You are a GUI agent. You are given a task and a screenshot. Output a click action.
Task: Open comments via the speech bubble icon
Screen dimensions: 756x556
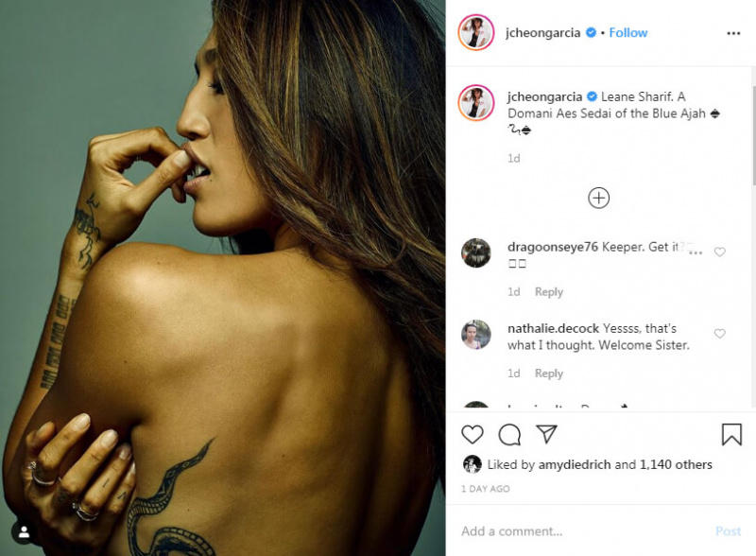pos(509,434)
